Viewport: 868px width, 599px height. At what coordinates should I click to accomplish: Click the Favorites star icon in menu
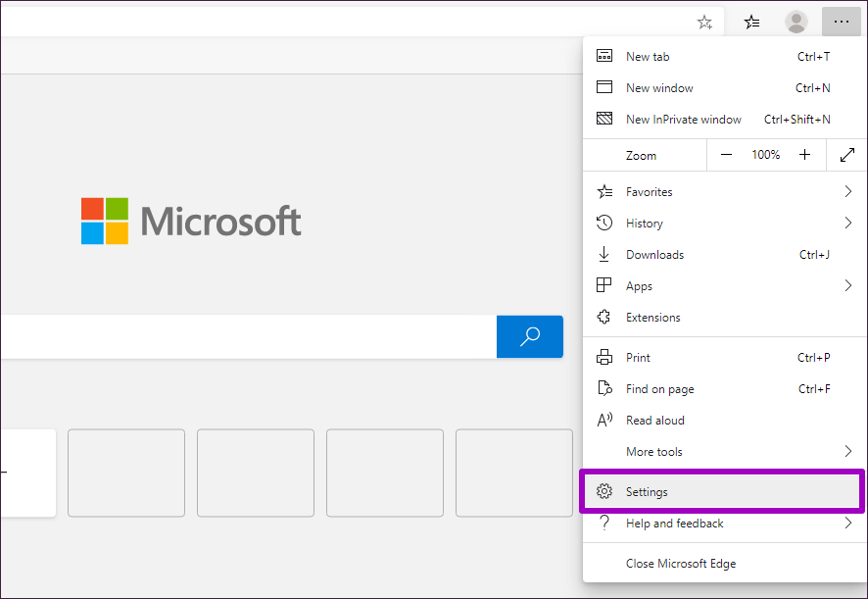click(x=604, y=192)
